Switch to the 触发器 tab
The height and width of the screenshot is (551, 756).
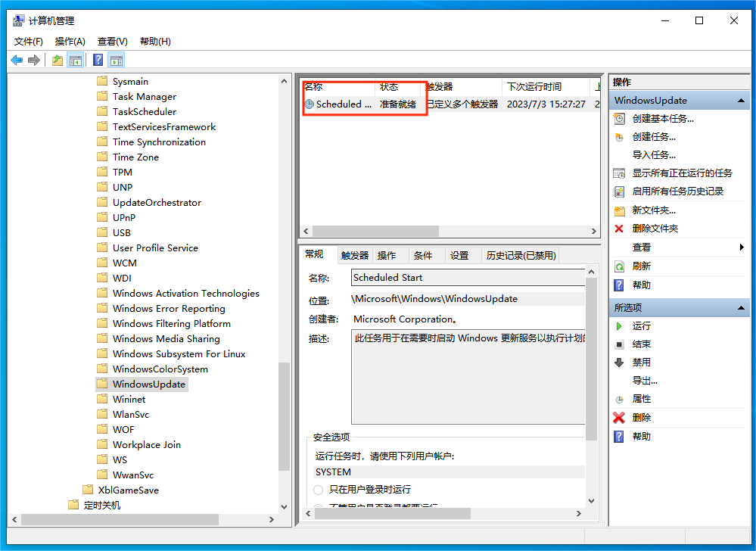356,255
